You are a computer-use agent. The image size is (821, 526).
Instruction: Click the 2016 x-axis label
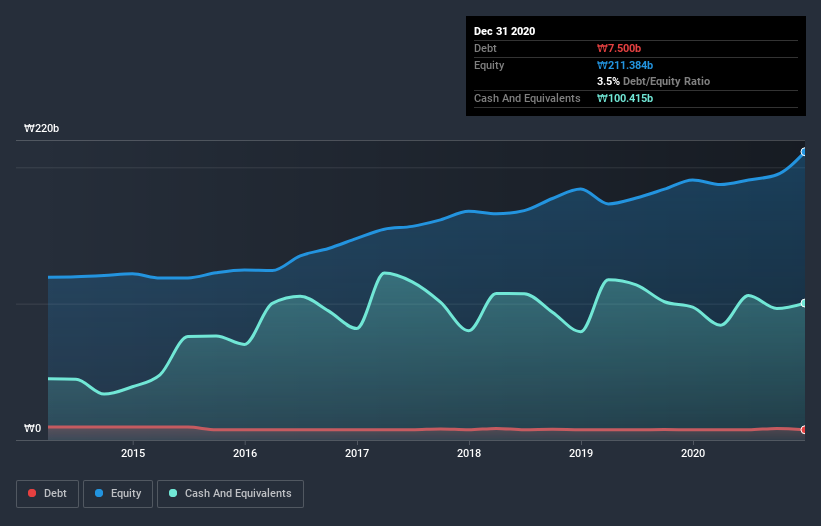(245, 453)
